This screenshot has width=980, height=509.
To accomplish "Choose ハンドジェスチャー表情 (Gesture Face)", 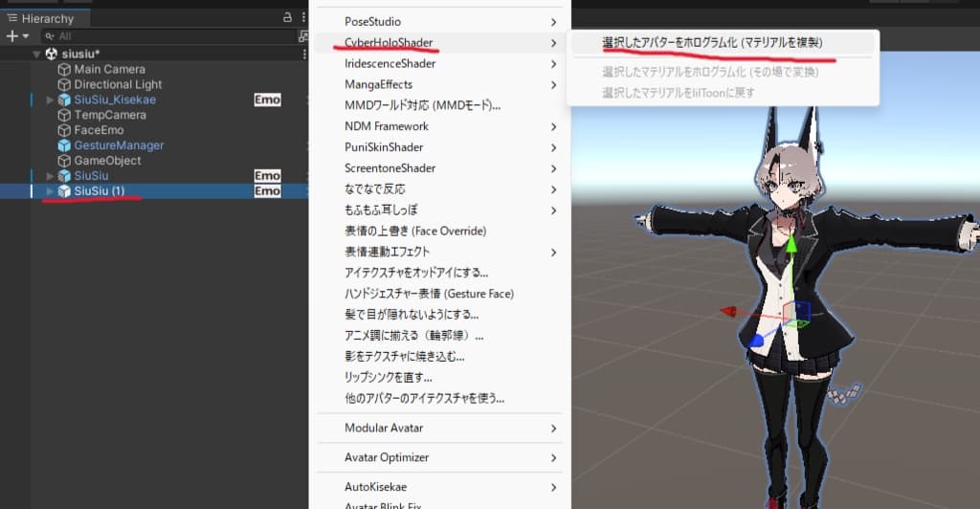I will (x=440, y=294).
